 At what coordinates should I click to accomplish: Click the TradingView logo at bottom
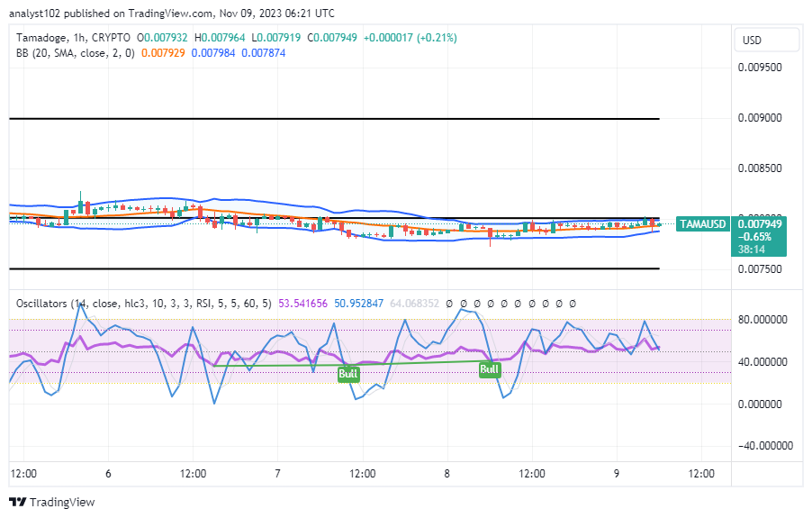(x=52, y=502)
